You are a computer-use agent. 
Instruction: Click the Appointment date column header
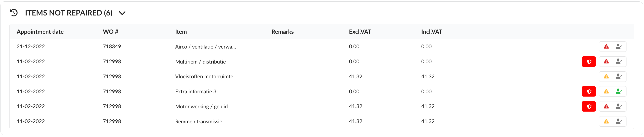(x=40, y=32)
